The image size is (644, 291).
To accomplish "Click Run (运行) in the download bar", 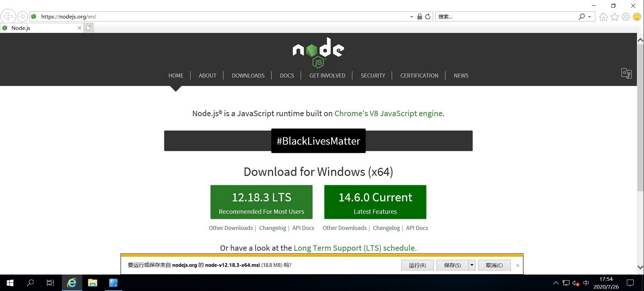I will pyautogui.click(x=417, y=265).
